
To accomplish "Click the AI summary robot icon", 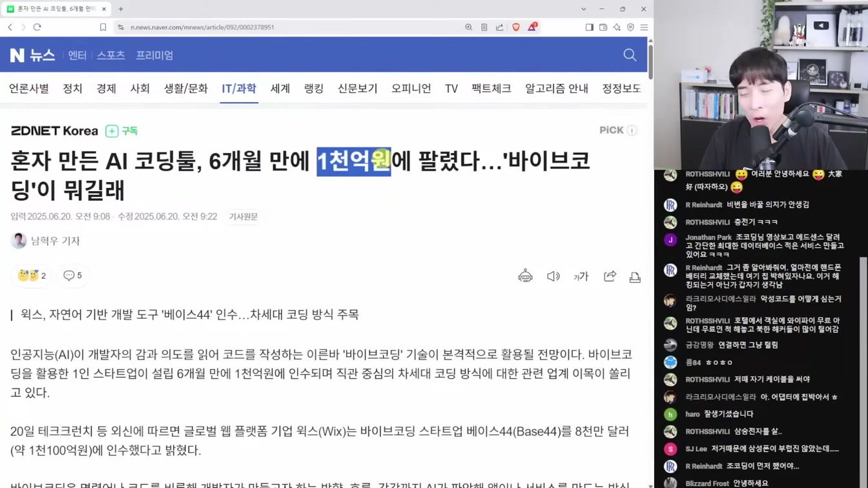I will coord(525,276).
